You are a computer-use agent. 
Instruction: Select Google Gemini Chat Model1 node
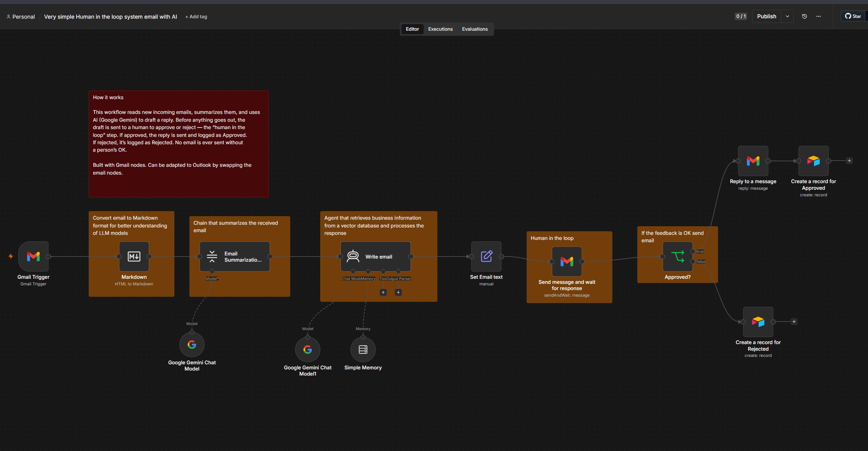[x=308, y=350]
